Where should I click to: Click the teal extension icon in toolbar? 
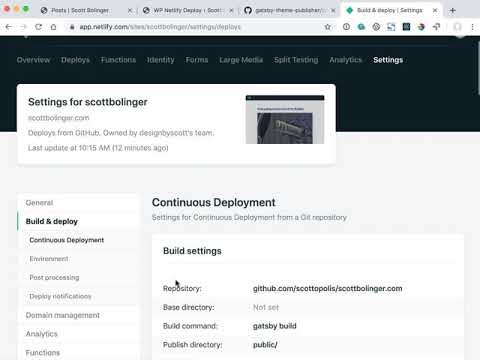(x=361, y=27)
